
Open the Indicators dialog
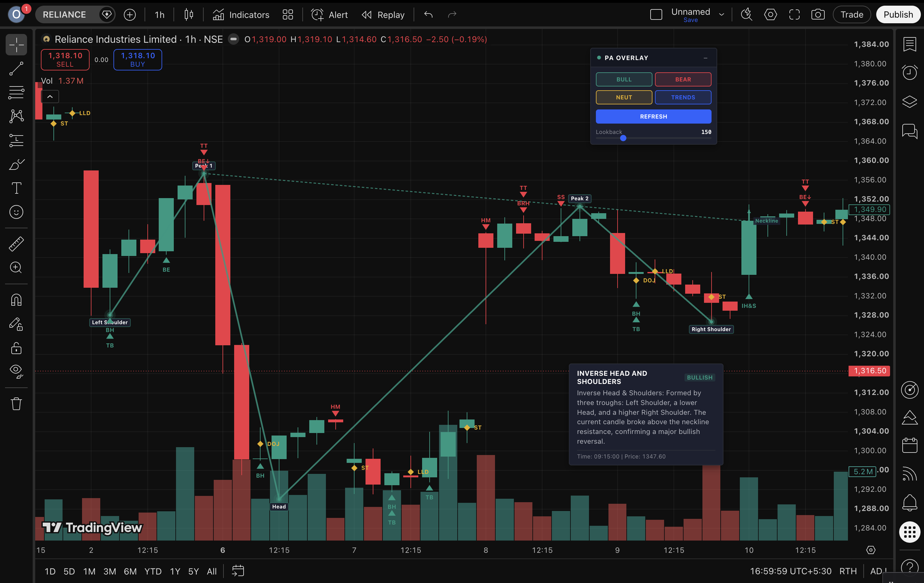click(241, 14)
